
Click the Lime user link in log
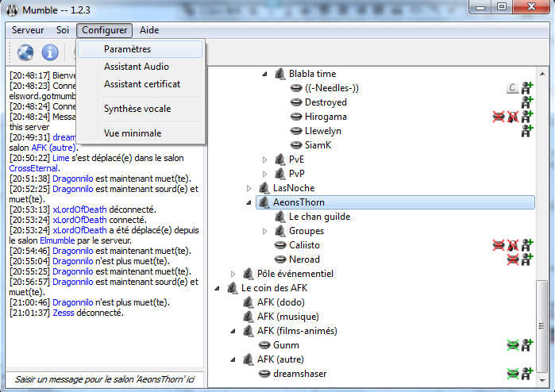(x=60, y=158)
